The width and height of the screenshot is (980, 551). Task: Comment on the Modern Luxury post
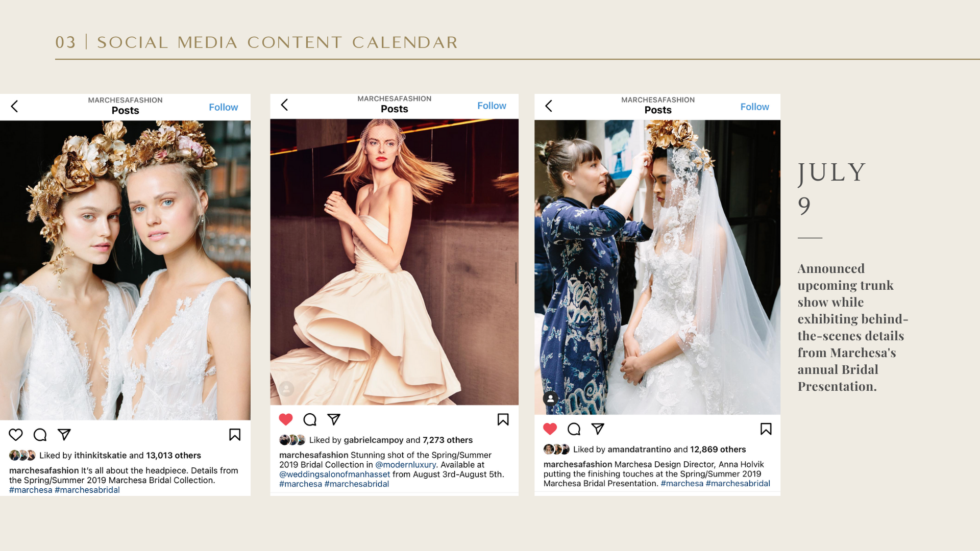tap(310, 419)
